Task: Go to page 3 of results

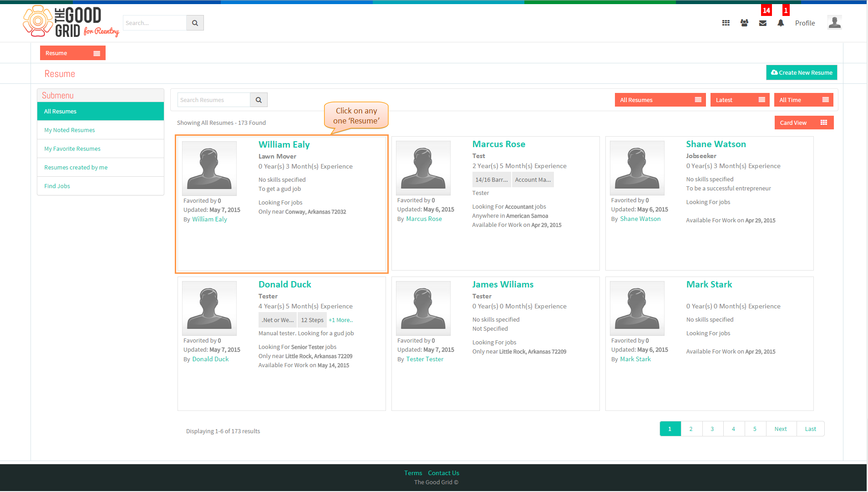Action: [712, 429]
